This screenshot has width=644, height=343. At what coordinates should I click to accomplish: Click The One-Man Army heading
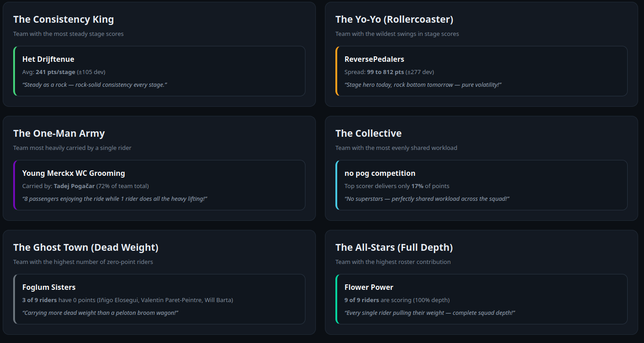click(59, 133)
